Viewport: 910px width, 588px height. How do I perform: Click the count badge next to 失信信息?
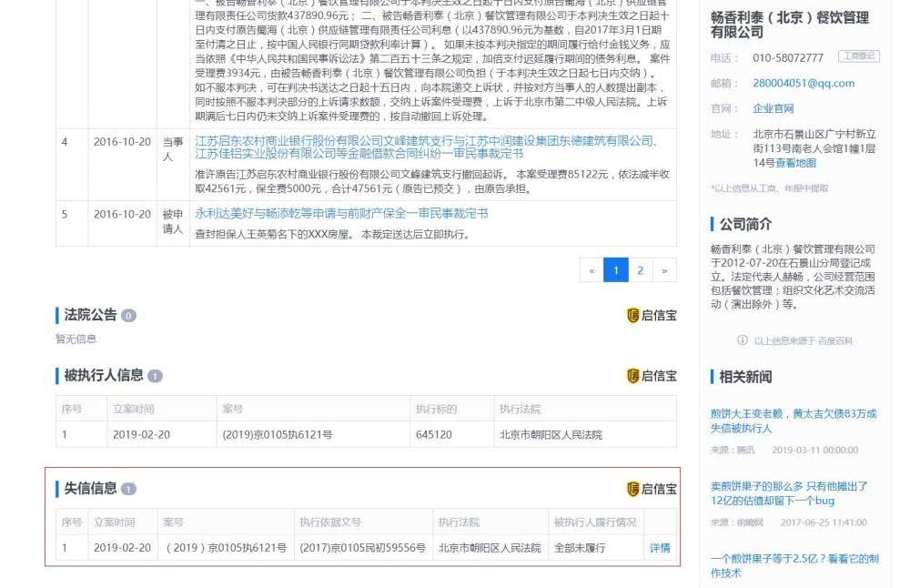click(128, 490)
